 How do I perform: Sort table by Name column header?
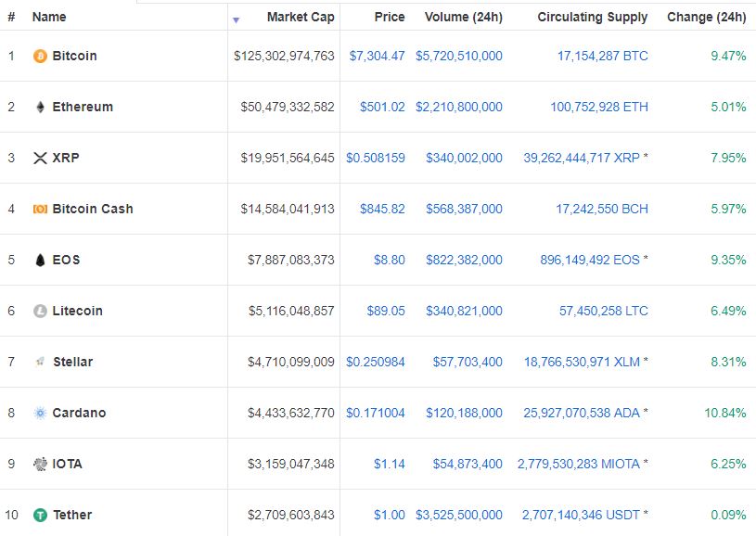(49, 17)
